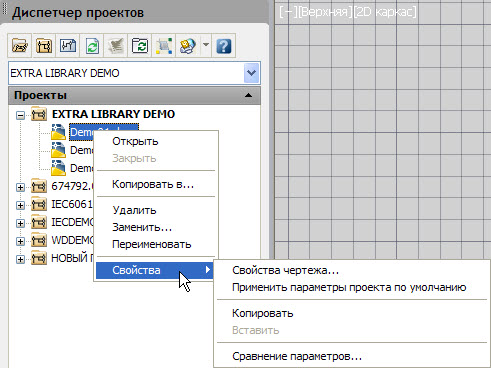
Task: Select the EXTRA LIBRARY DEMO tree label
Action: pyautogui.click(x=113, y=114)
